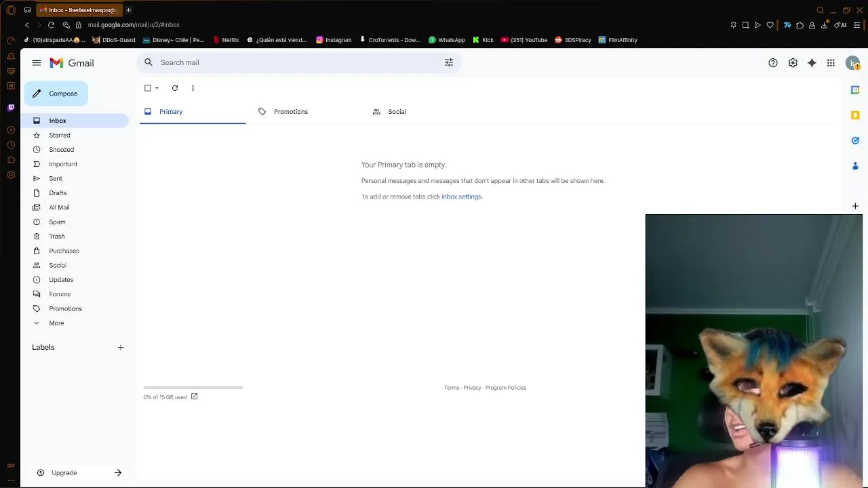This screenshot has height=488, width=868.
Task: Open the Program Policies link
Action: click(x=506, y=388)
